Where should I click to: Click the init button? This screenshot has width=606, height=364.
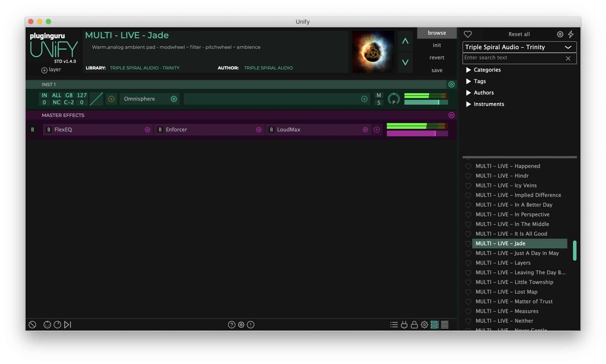click(x=437, y=45)
